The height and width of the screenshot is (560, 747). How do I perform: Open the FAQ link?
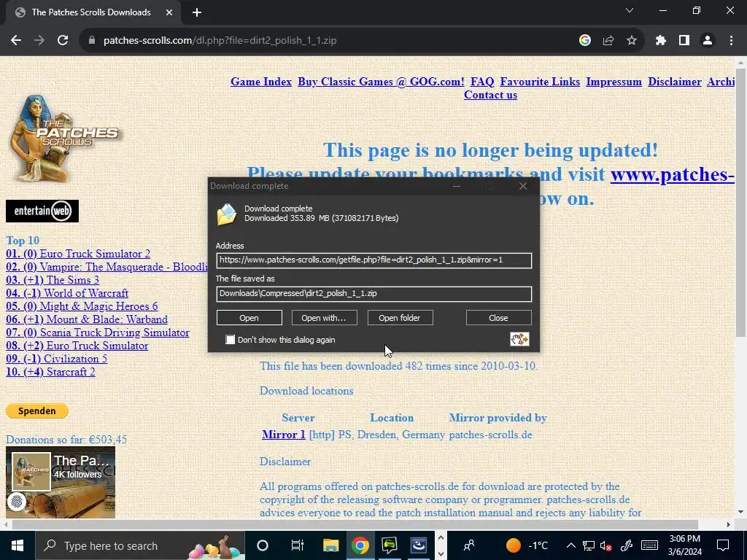(x=482, y=82)
